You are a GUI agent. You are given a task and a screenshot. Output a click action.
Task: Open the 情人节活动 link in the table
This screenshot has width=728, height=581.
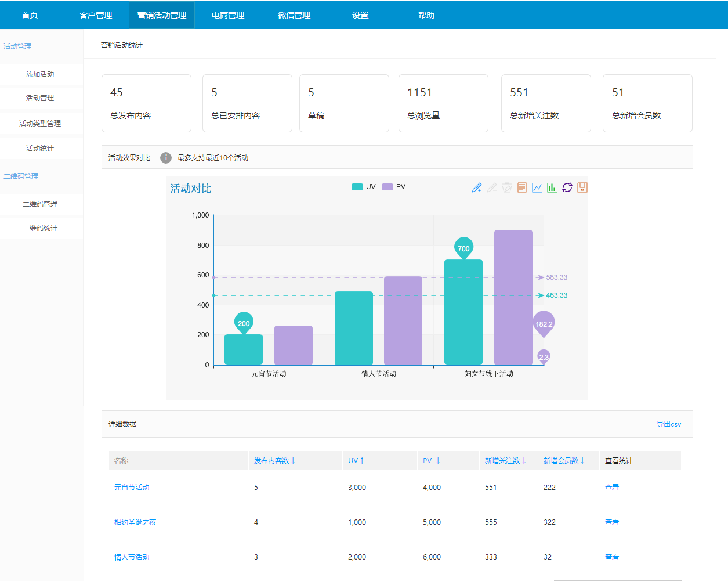click(x=132, y=557)
